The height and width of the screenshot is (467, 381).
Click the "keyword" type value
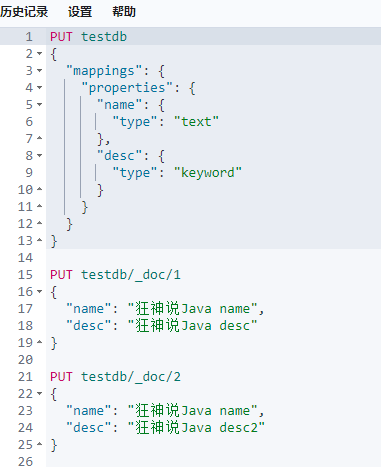pos(208,173)
